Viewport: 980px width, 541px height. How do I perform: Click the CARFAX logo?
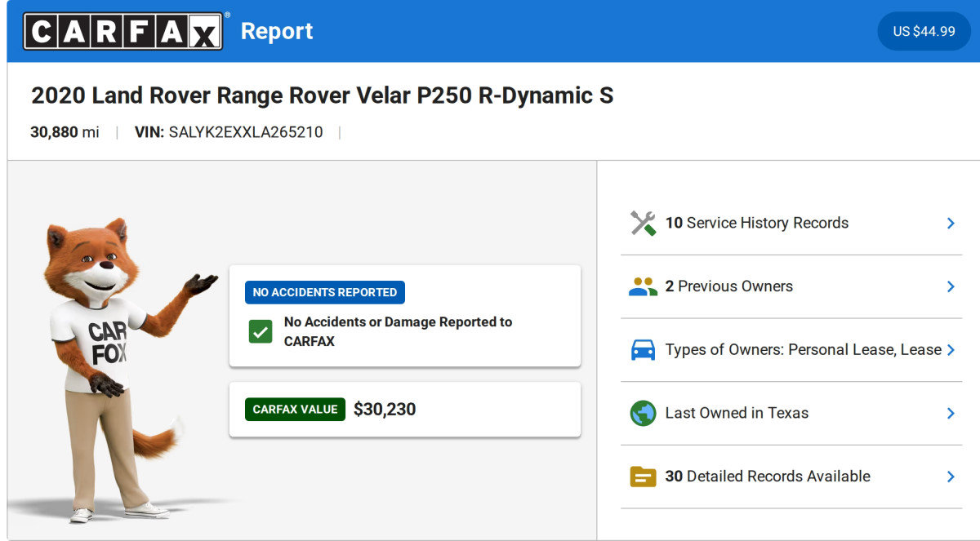(122, 31)
